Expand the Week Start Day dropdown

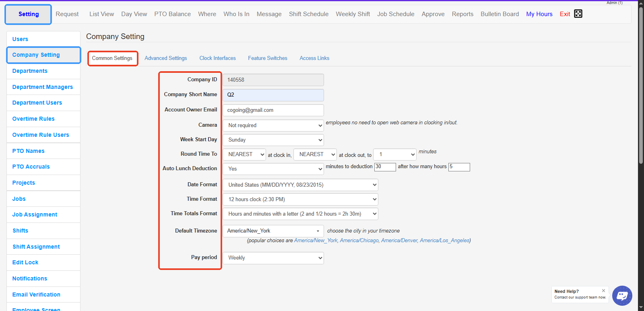click(273, 140)
